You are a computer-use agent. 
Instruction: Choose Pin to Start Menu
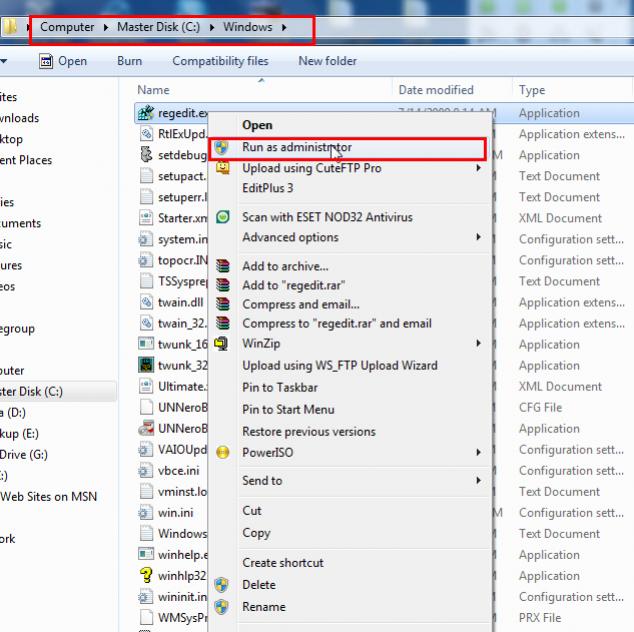click(x=288, y=410)
